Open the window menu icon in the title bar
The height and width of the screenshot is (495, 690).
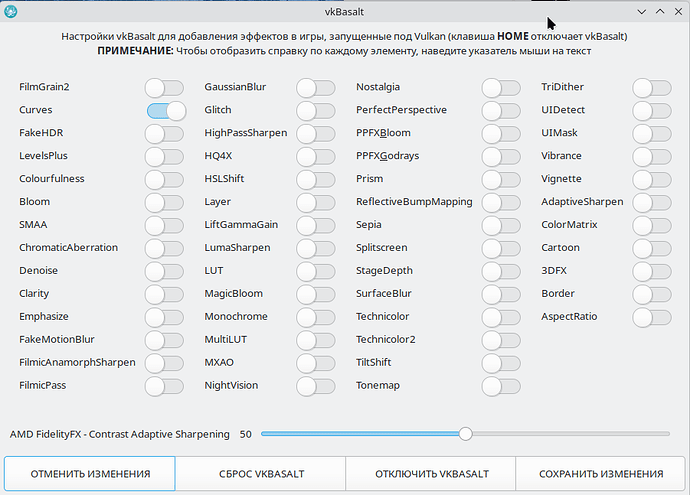12,12
